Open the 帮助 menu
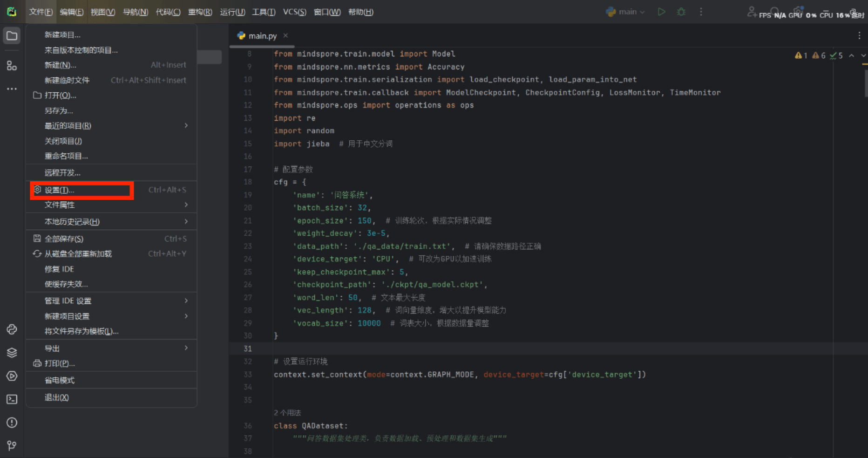The height and width of the screenshot is (458, 868). click(360, 12)
